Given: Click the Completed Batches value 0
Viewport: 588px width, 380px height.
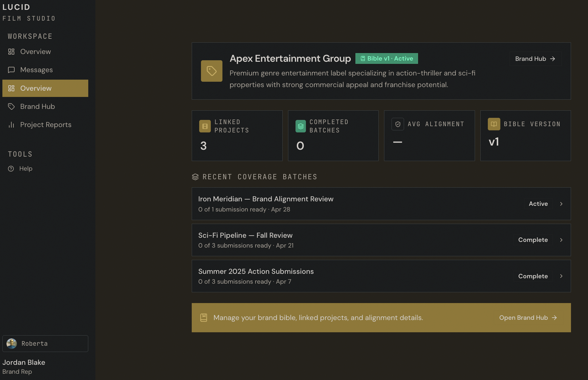Looking at the screenshot, I should (300, 146).
